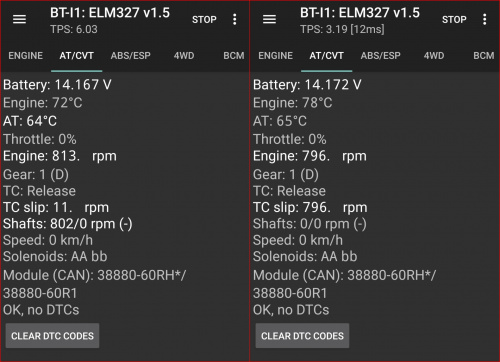Switch to ENGINE tab in left panel
The width and height of the screenshot is (500, 362).
26,55
